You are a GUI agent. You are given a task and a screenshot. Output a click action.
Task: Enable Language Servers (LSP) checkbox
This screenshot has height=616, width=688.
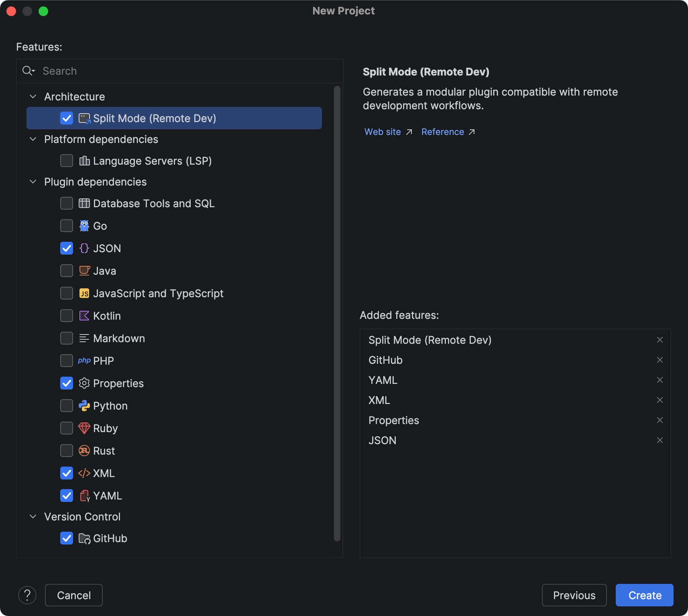click(x=67, y=161)
